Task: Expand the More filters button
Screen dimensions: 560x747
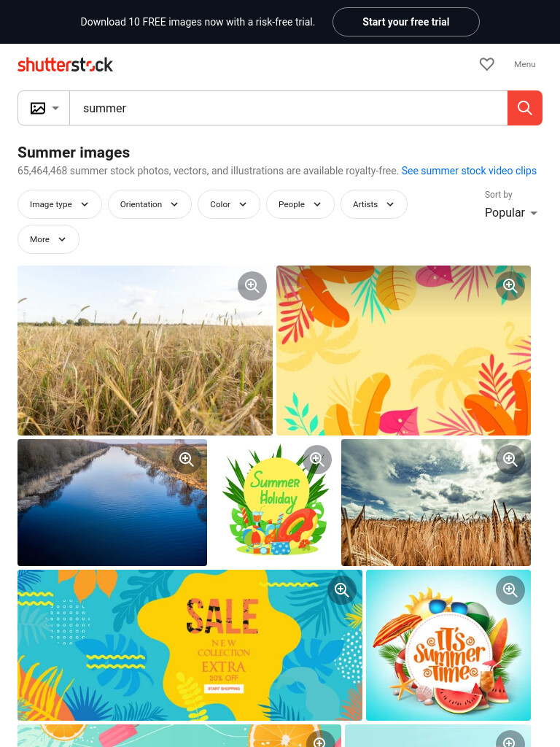Action: [48, 239]
